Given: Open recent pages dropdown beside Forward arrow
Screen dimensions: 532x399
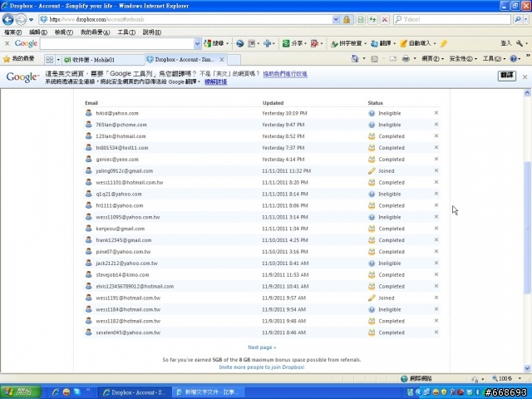Looking at the screenshot, I should coord(32,20).
